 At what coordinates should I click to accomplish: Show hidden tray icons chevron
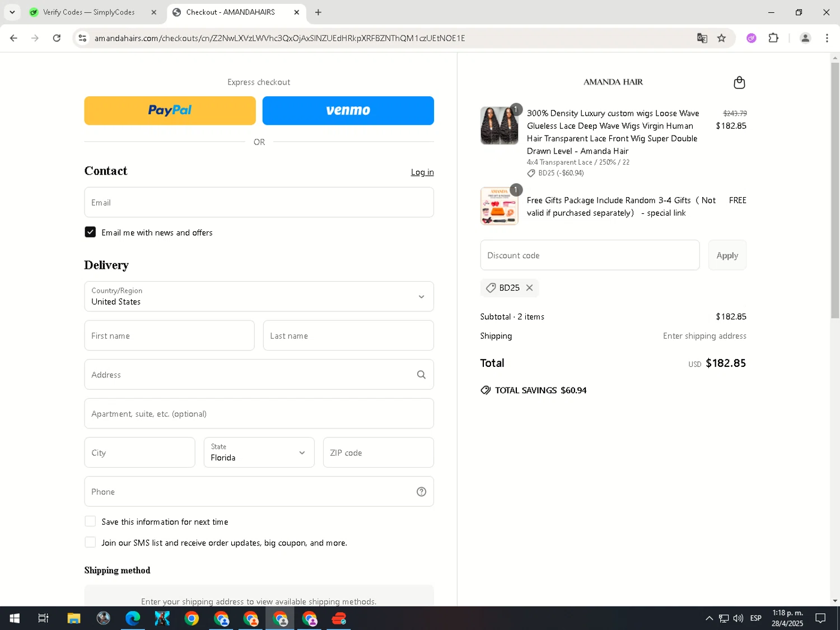tap(709, 618)
